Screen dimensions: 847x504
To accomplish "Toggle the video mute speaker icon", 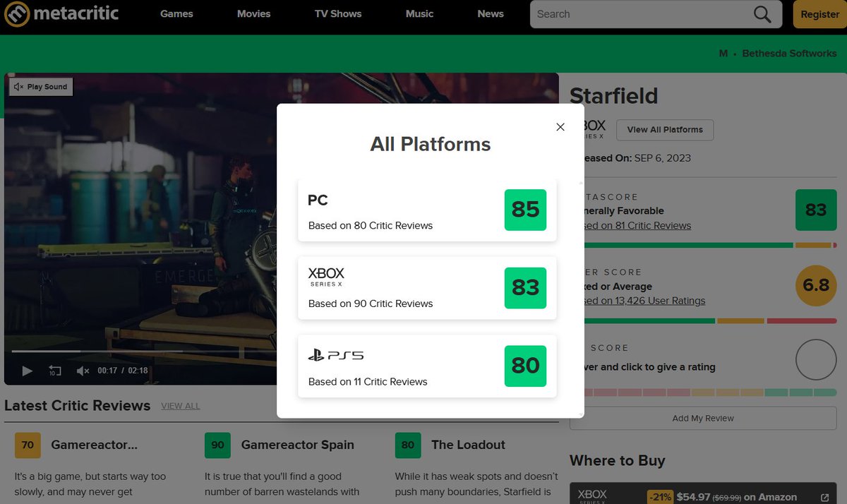I will [x=83, y=371].
